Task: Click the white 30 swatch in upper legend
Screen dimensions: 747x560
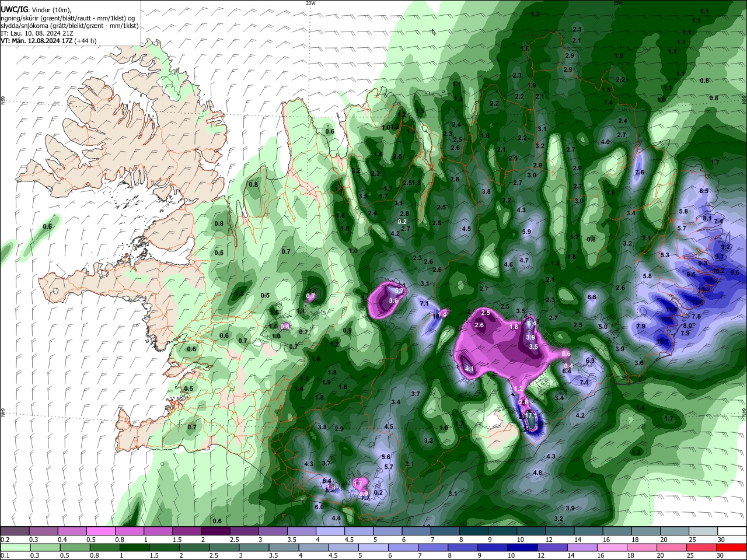Action: click(732, 531)
